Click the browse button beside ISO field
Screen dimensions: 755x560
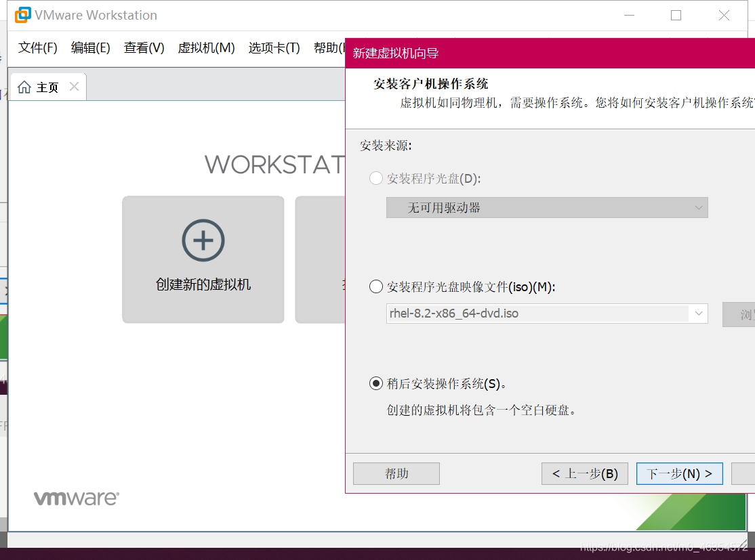click(x=739, y=314)
